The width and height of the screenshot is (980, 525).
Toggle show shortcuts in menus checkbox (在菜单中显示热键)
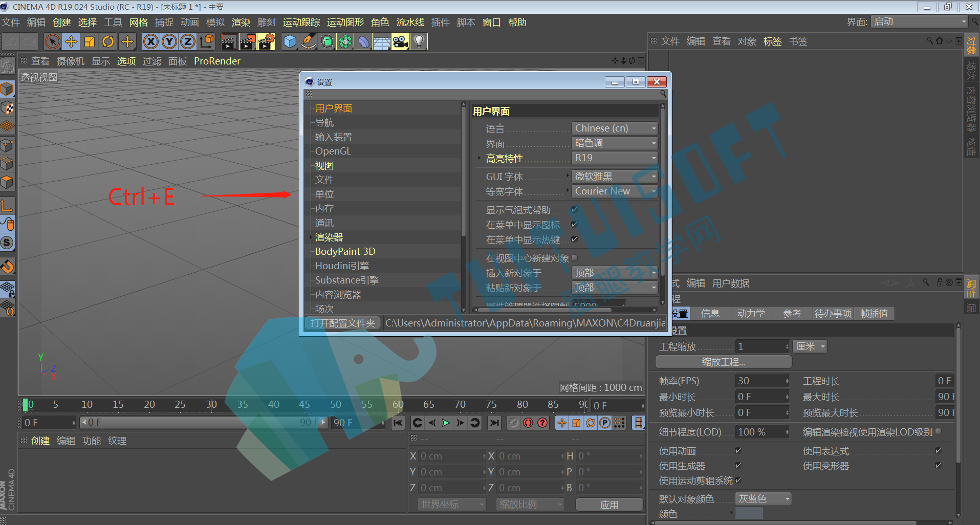(575, 239)
